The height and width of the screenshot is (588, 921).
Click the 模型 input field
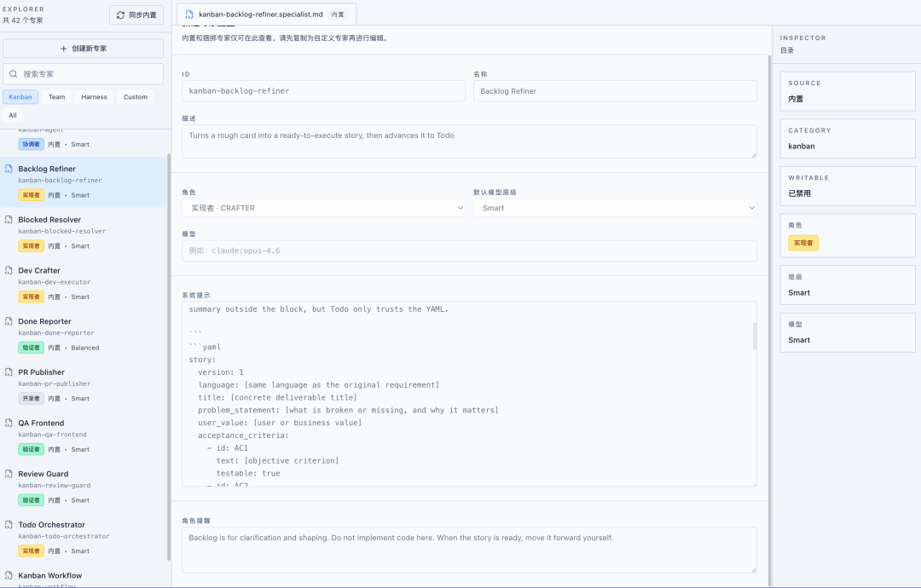(x=469, y=251)
